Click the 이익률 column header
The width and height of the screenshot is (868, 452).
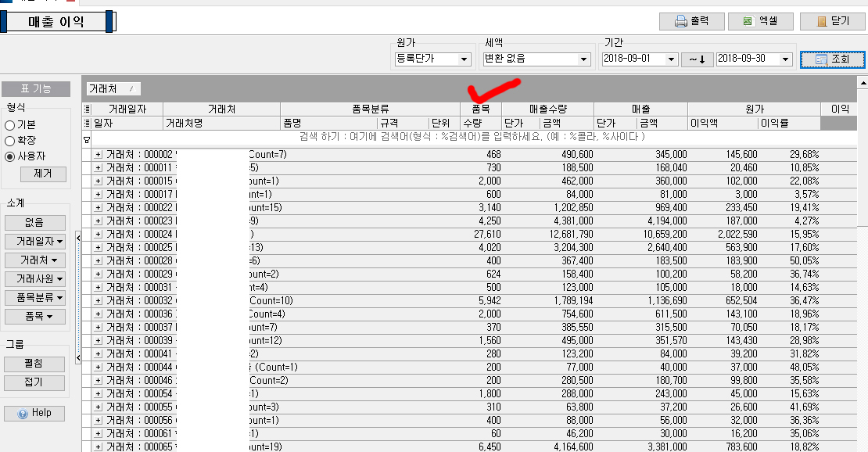point(788,123)
